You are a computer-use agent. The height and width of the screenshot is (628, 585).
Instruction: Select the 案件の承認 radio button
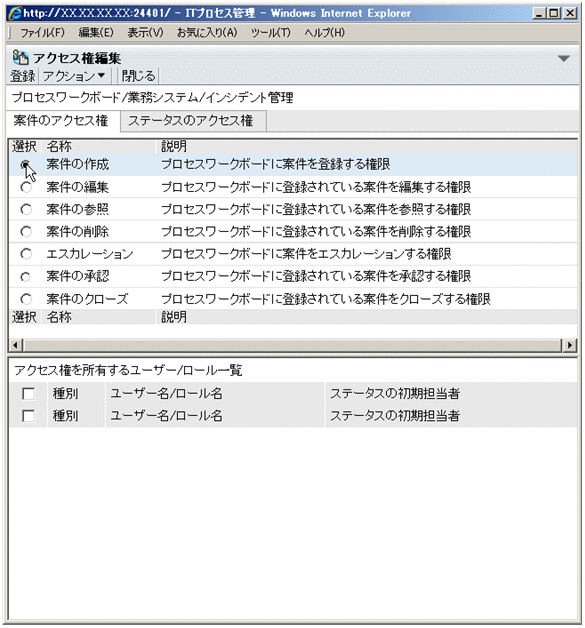26,276
